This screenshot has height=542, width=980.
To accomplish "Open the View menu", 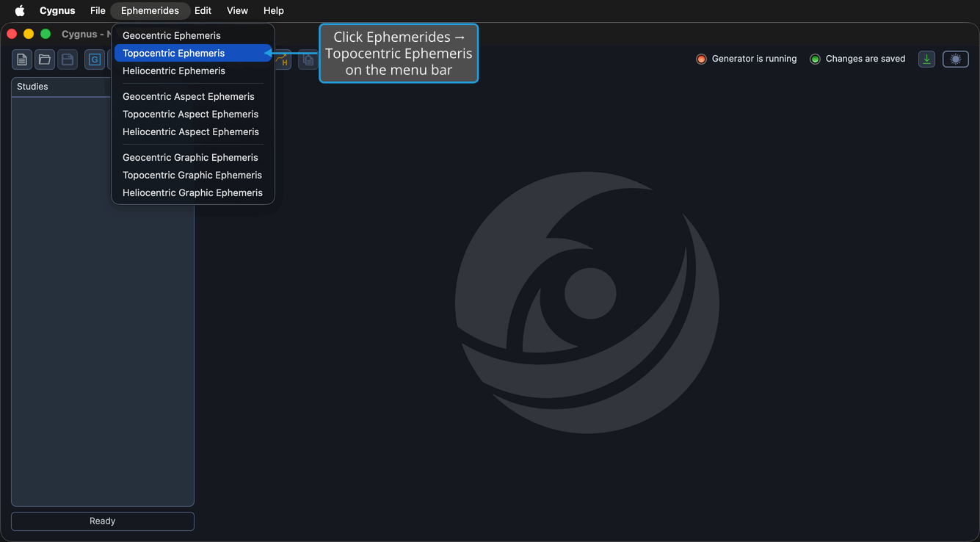I will tap(237, 10).
